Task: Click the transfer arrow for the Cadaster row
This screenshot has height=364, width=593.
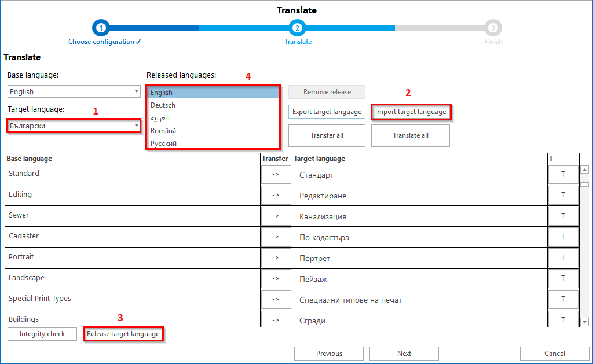Action: [x=276, y=236]
